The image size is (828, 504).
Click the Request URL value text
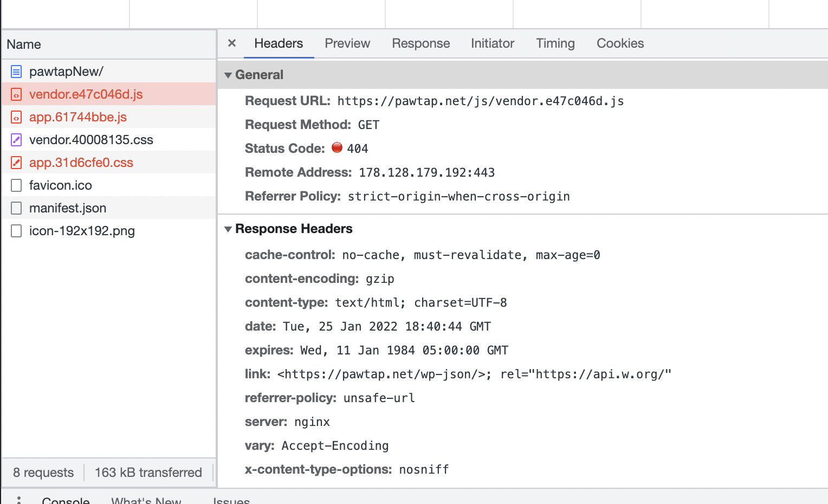[x=481, y=101]
